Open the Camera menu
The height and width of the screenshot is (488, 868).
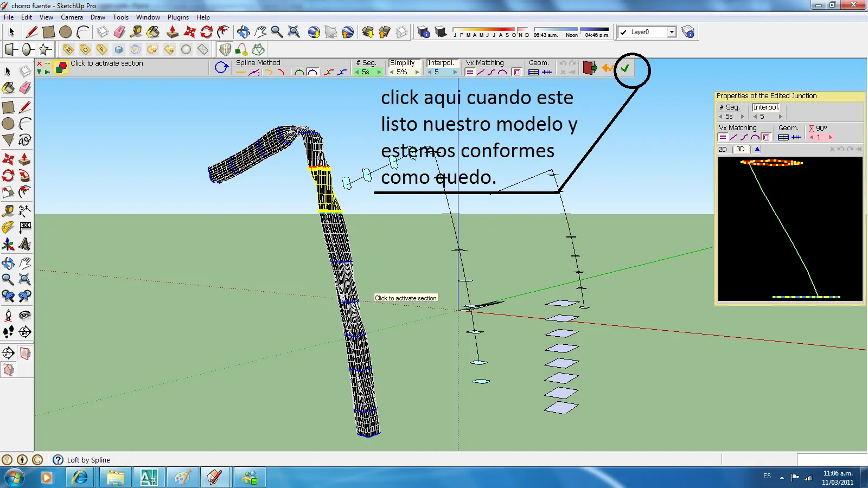point(72,17)
